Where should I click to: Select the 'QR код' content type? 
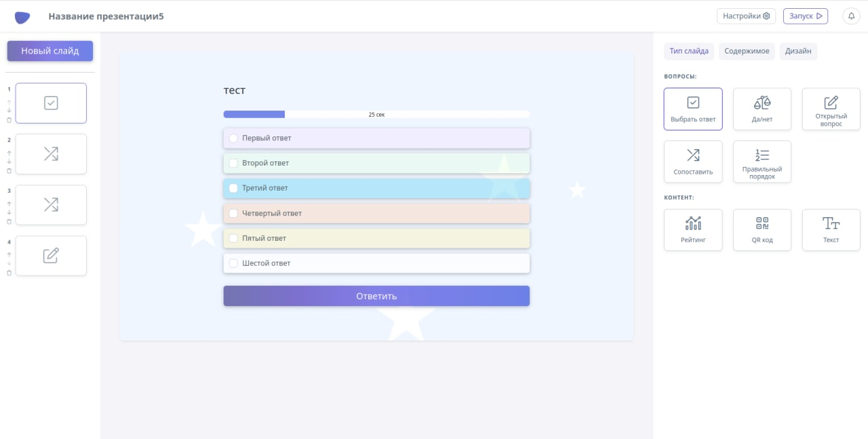762,230
